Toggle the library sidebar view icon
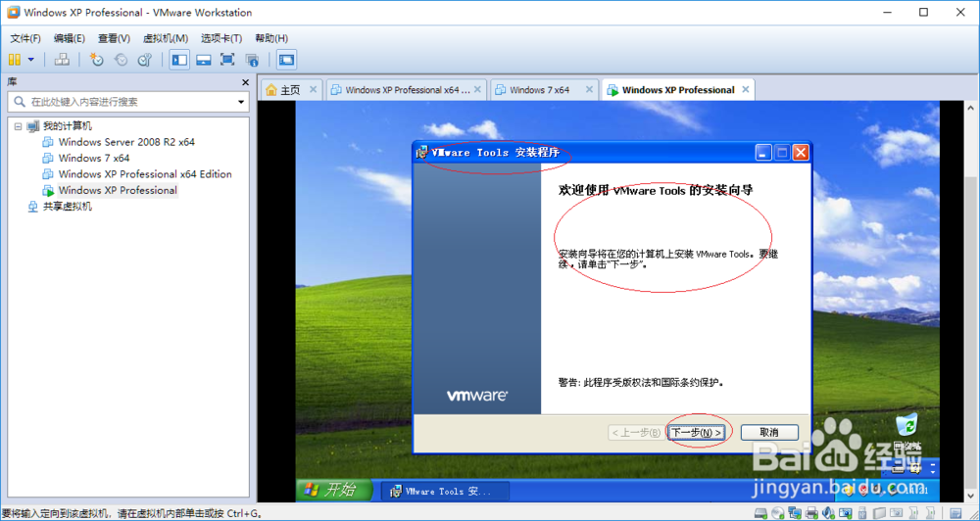 [179, 60]
